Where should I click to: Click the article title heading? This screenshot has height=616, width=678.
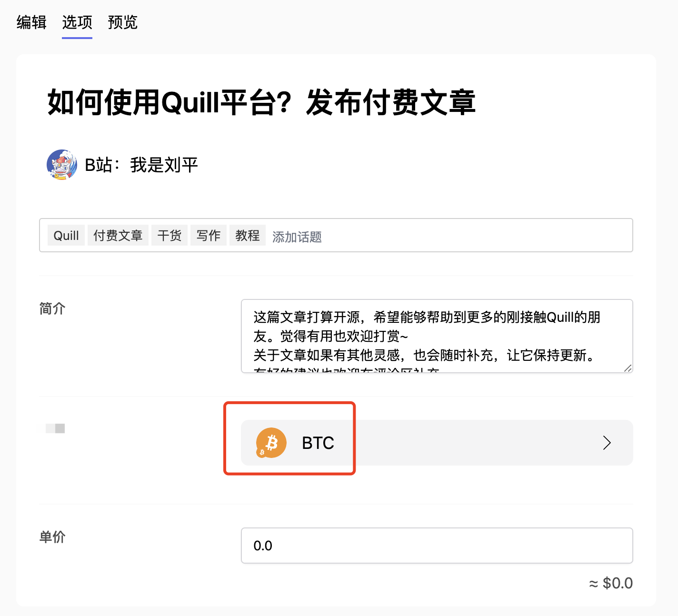[x=261, y=102]
